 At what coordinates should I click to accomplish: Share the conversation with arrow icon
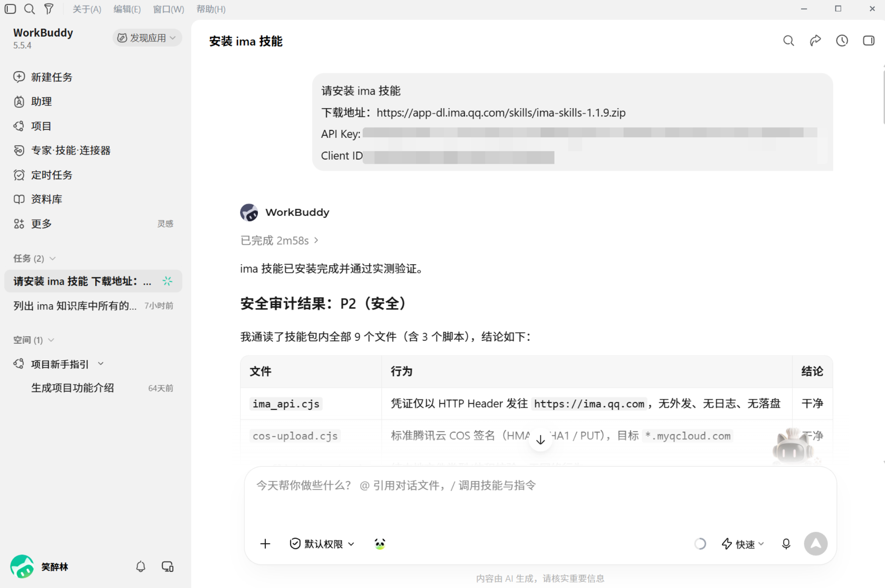click(x=815, y=41)
